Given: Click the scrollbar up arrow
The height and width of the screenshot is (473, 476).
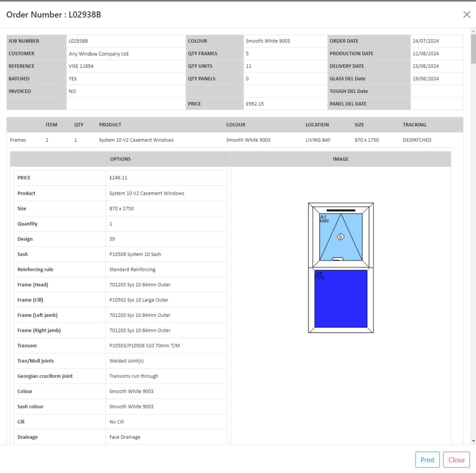Looking at the screenshot, I should tap(473, 31).
